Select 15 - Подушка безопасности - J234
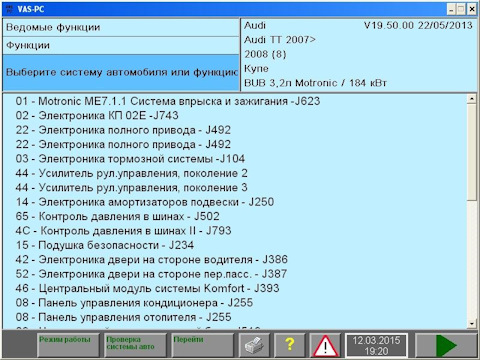The height and width of the screenshot is (360, 480). pyautogui.click(x=105, y=245)
